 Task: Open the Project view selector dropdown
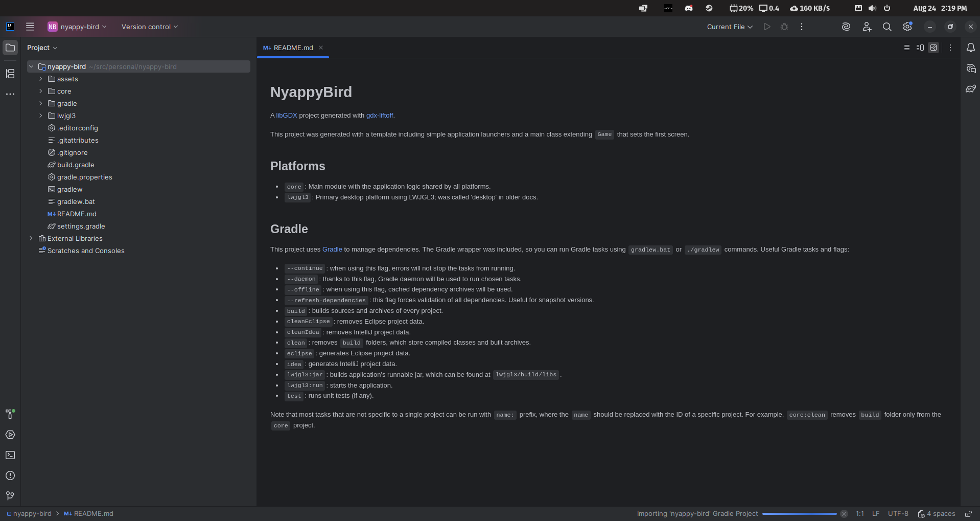point(42,48)
